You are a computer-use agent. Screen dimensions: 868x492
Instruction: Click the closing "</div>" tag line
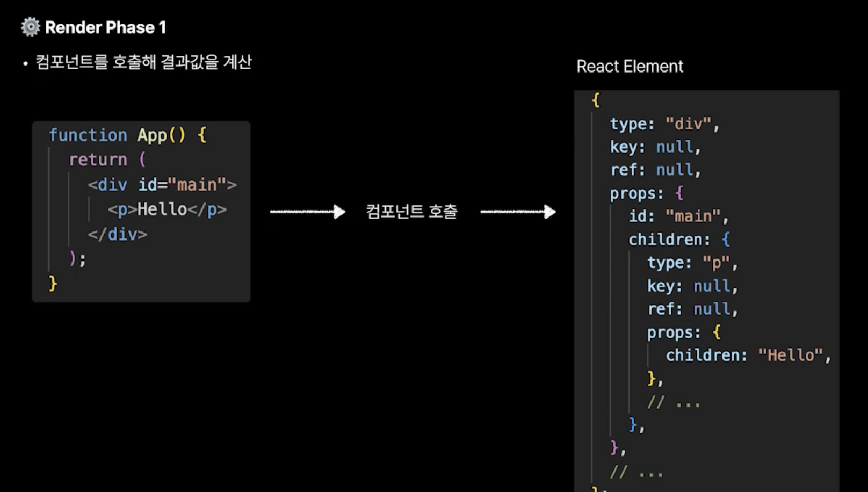point(118,234)
